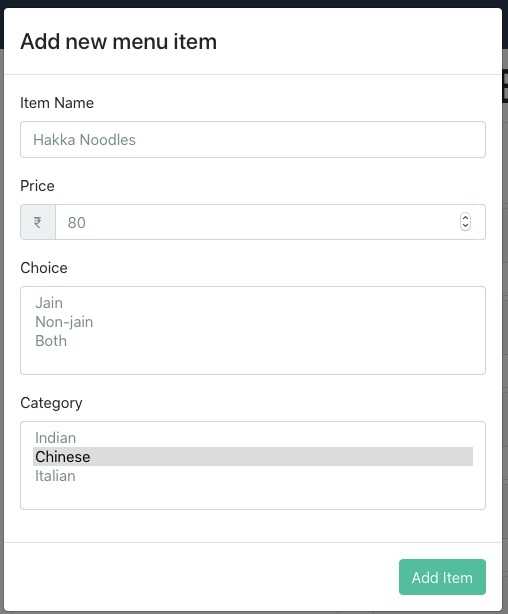
Task: Dismiss modal via dark backdrop at top
Action: pyautogui.click(x=254, y=4)
